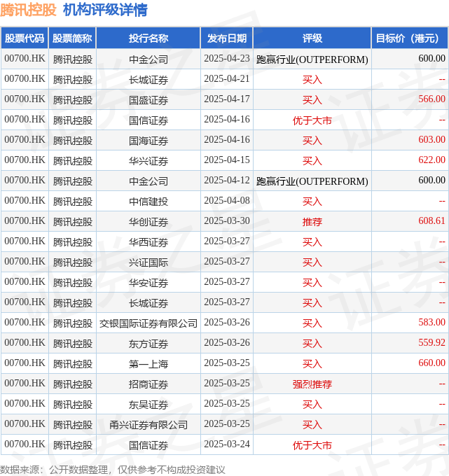Select the 华兴证券 broker cell
Screen dimensions: 449x476
148,161
